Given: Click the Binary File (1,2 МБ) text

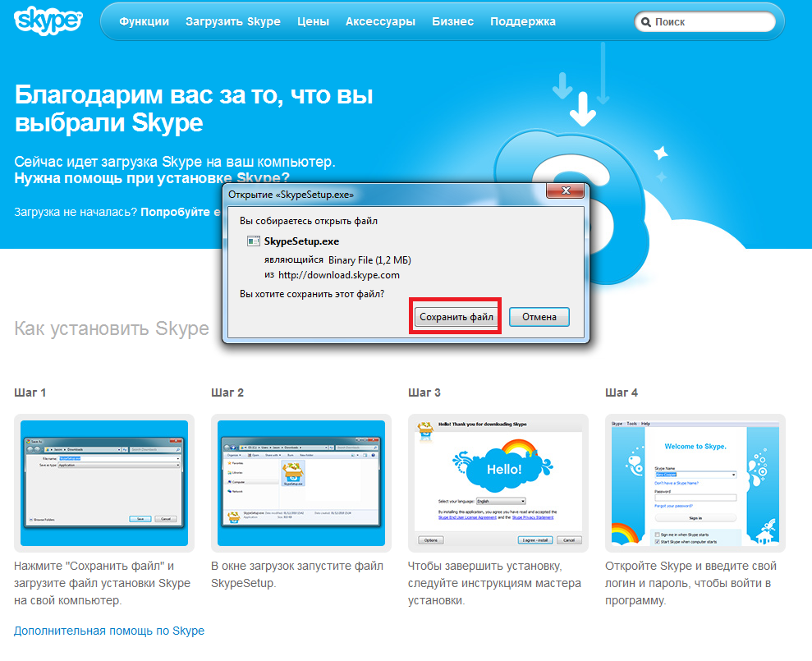Looking at the screenshot, I should 369,260.
